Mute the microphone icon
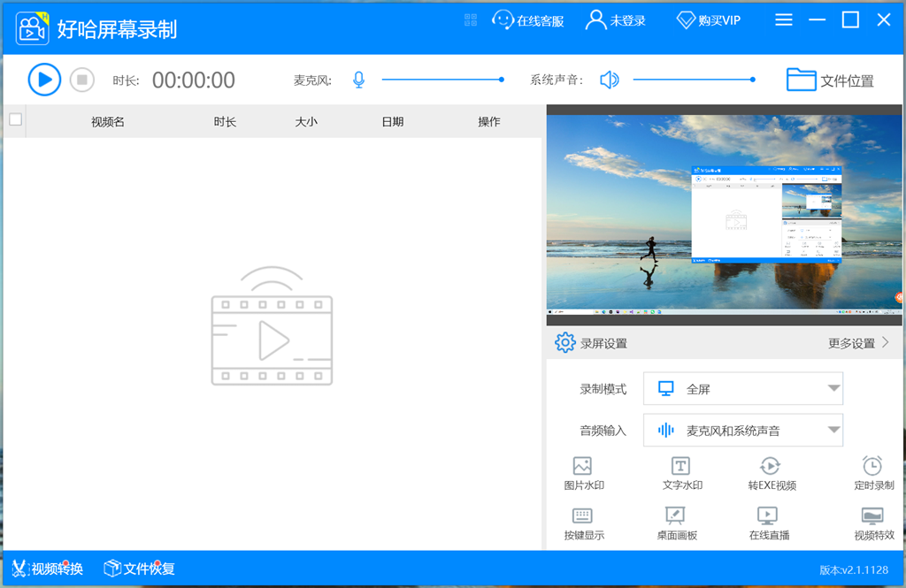The height and width of the screenshot is (588, 906). coord(358,80)
